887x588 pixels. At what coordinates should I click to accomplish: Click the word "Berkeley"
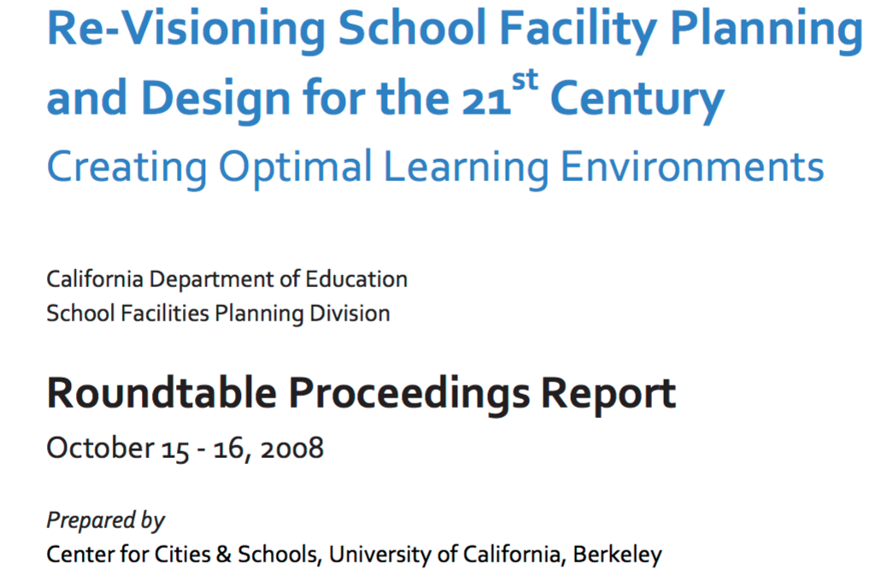[x=617, y=555]
